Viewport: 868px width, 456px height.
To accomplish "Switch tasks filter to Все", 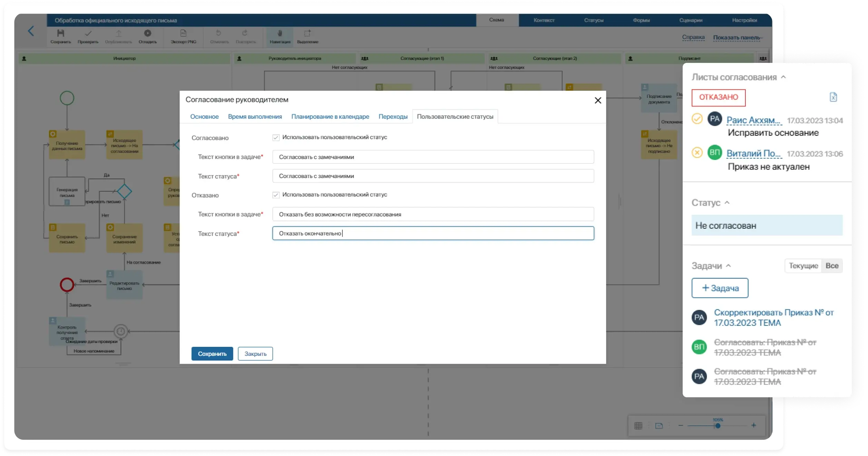I will [x=832, y=266].
